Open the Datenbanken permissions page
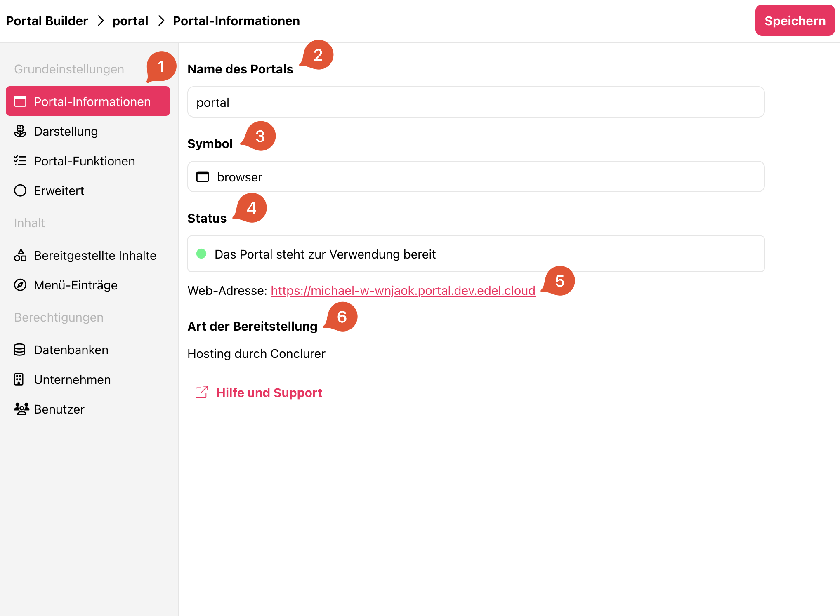This screenshot has height=616, width=840. (88, 350)
